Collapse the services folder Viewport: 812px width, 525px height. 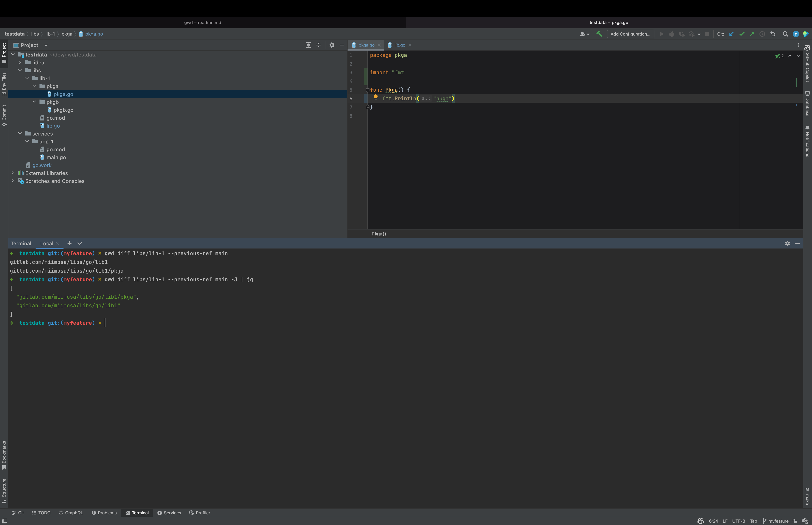tap(20, 134)
